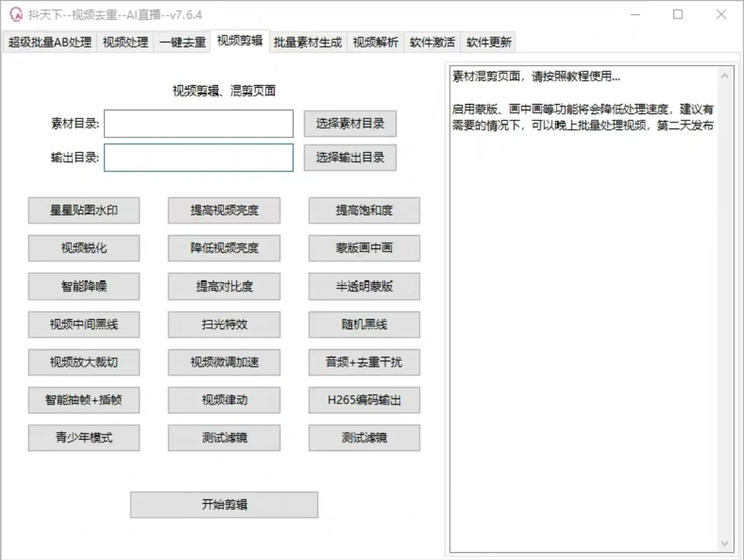This screenshot has width=744, height=560.
Task: Enable 青少年模式
Action: click(x=83, y=438)
